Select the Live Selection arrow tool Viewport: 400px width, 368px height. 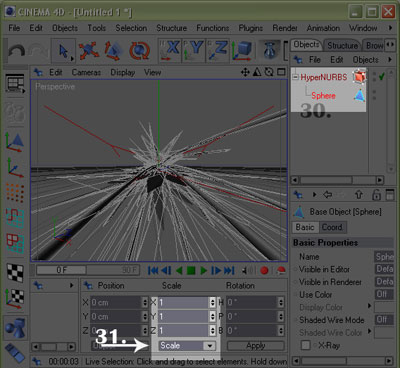tap(63, 51)
